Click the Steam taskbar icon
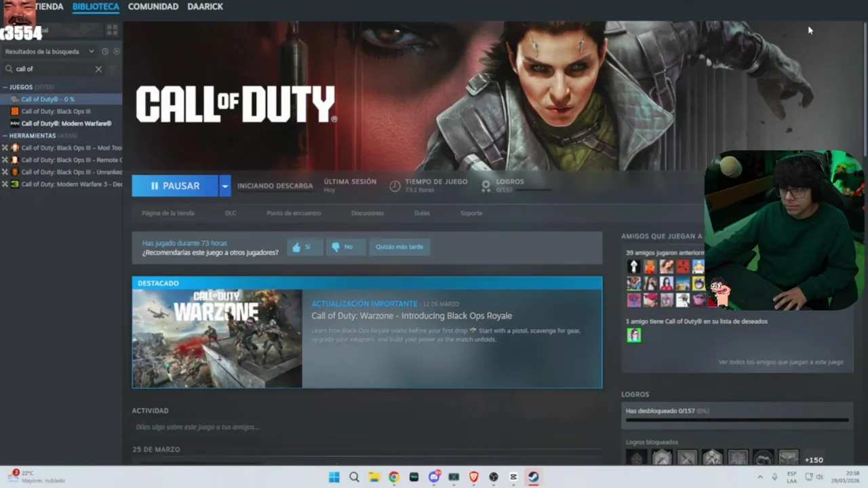The image size is (868, 488). pos(534,477)
